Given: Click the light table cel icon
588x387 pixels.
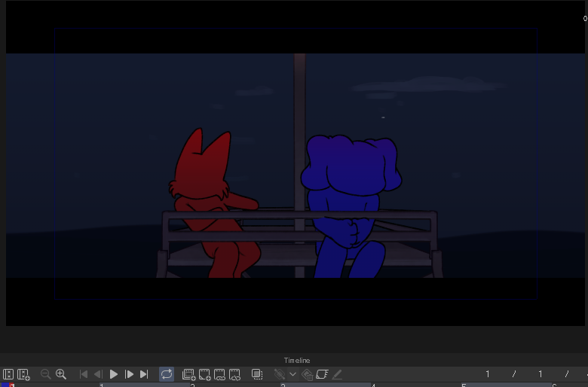Looking at the screenshot, I should pyautogui.click(x=322, y=374).
